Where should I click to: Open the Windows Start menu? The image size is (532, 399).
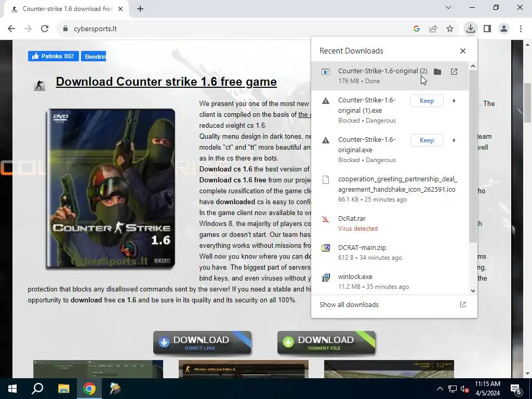coord(12,389)
